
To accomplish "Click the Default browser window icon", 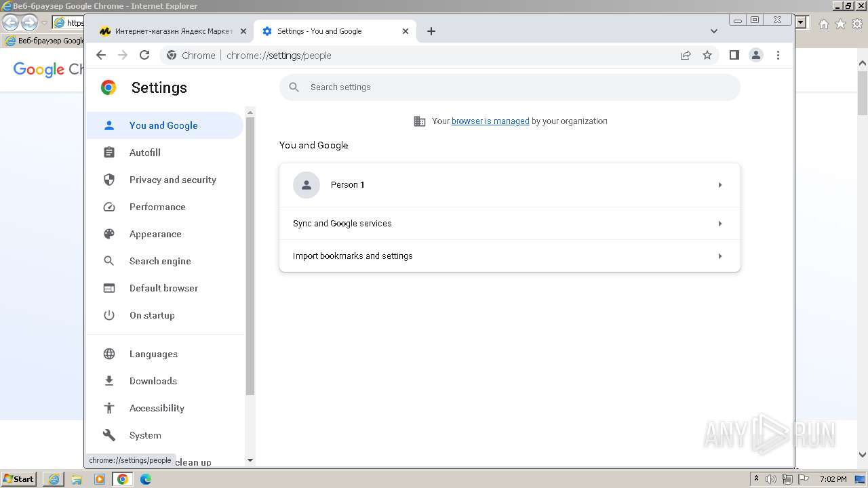I will point(109,288).
